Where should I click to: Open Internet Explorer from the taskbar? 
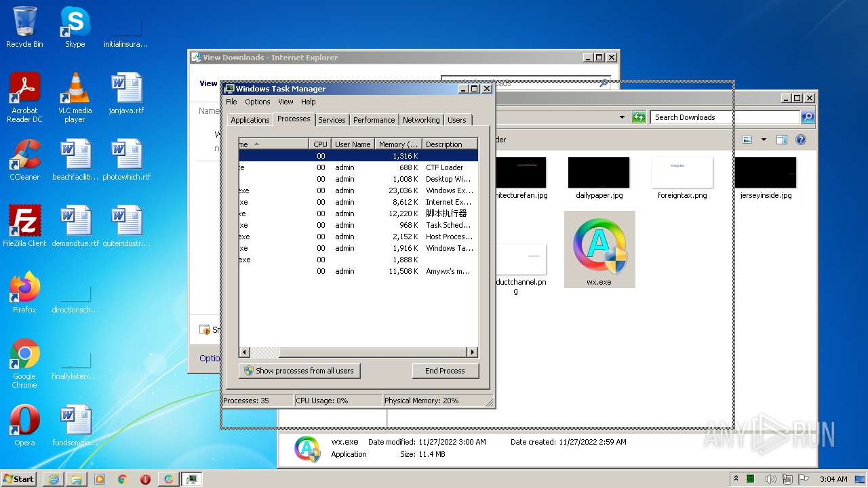54,479
